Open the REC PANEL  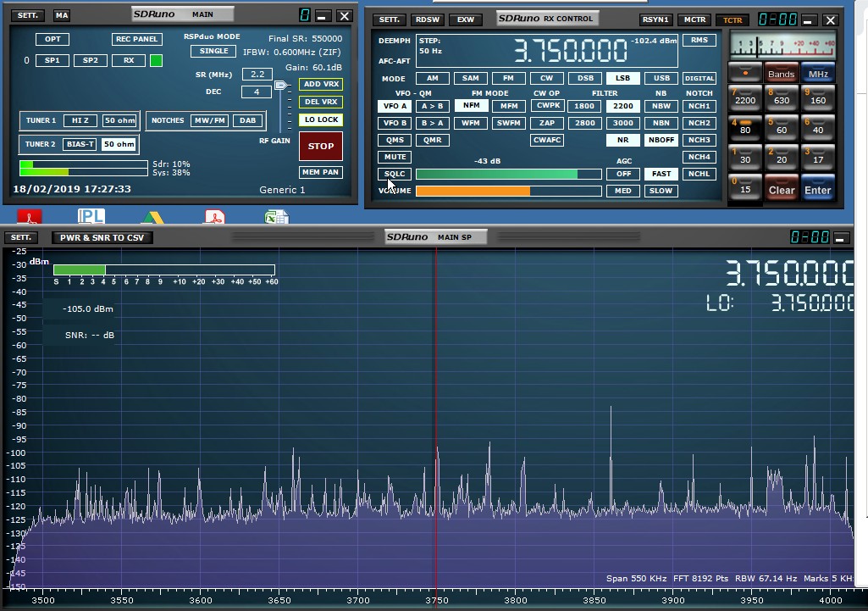pyautogui.click(x=136, y=39)
